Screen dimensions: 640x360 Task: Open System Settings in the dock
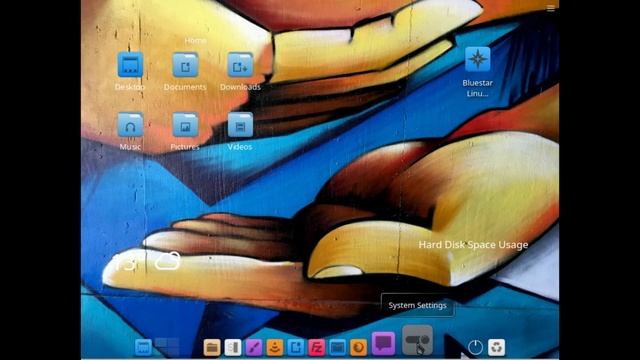(x=417, y=340)
